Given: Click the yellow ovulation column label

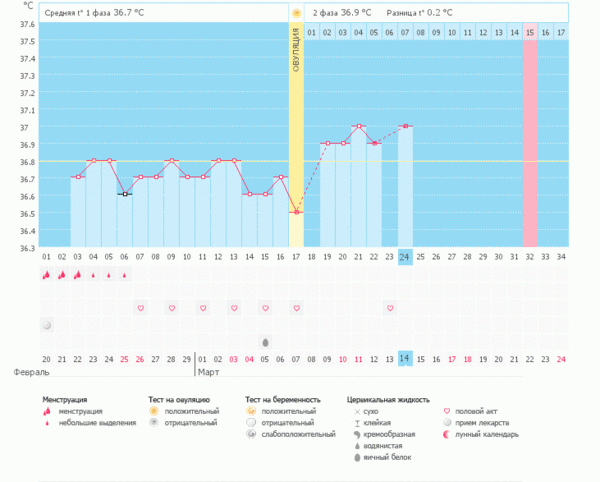Looking at the screenshot, I should coord(296,60).
